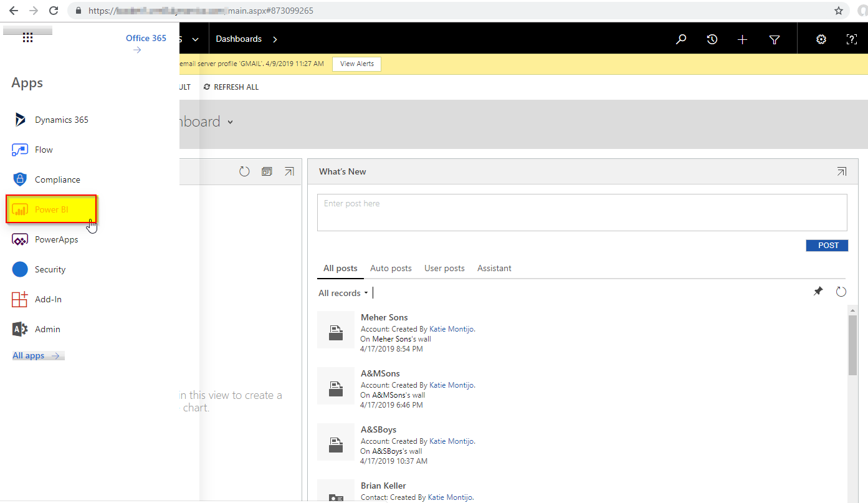Expand the Dashboards breadcrumb chevron

[275, 39]
